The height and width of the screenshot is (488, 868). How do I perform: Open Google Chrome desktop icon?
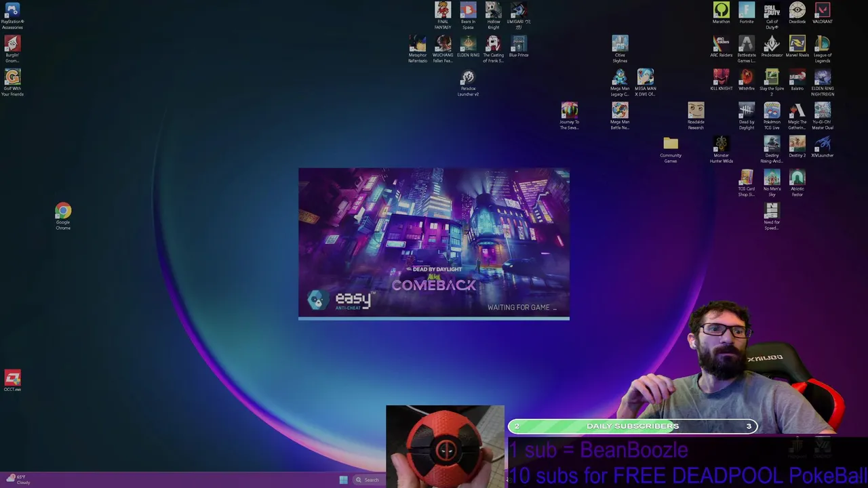63,217
